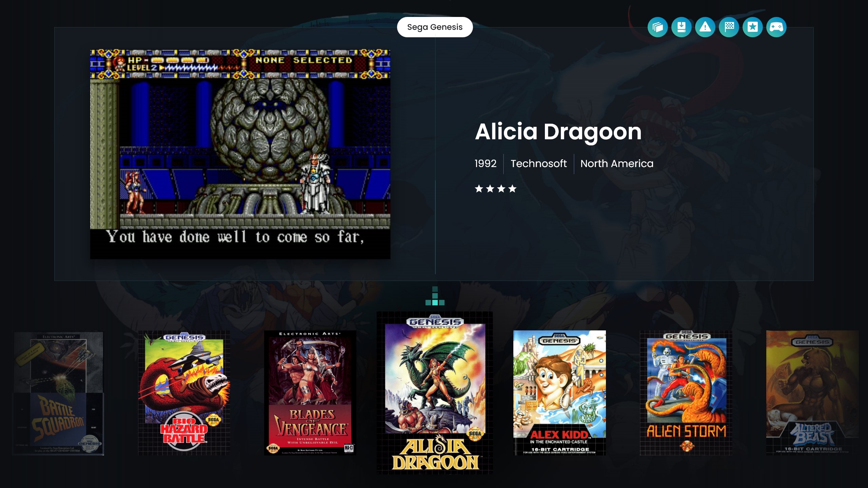Viewport: 868px width, 488px height.
Task: Click the stacked collection cards icon
Action: pos(657,27)
